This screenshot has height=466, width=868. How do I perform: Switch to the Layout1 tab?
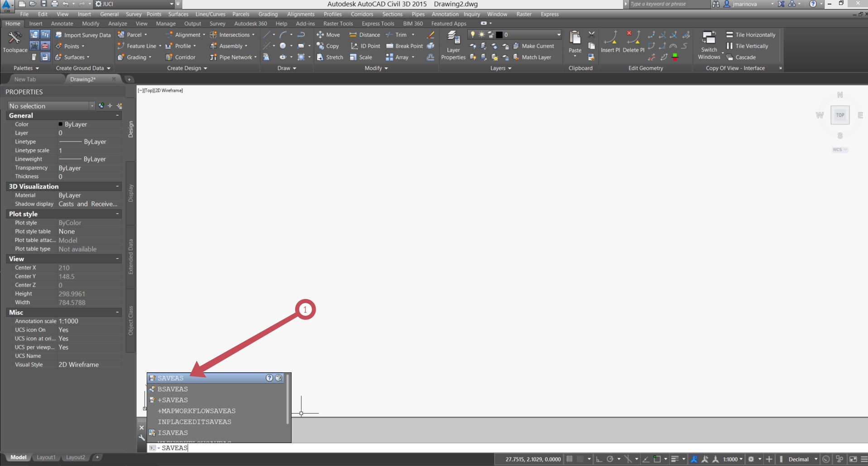(46, 457)
